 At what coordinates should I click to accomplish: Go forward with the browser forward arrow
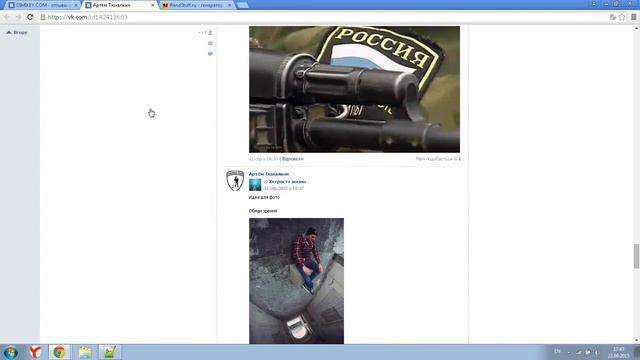pyautogui.click(x=18, y=17)
